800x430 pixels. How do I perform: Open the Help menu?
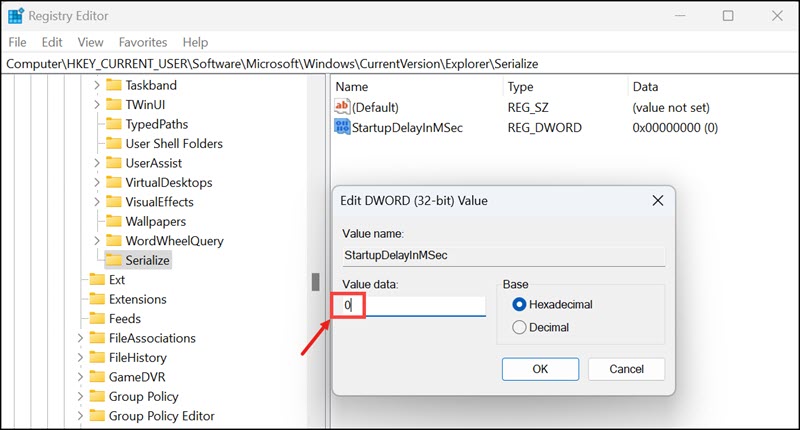195,42
